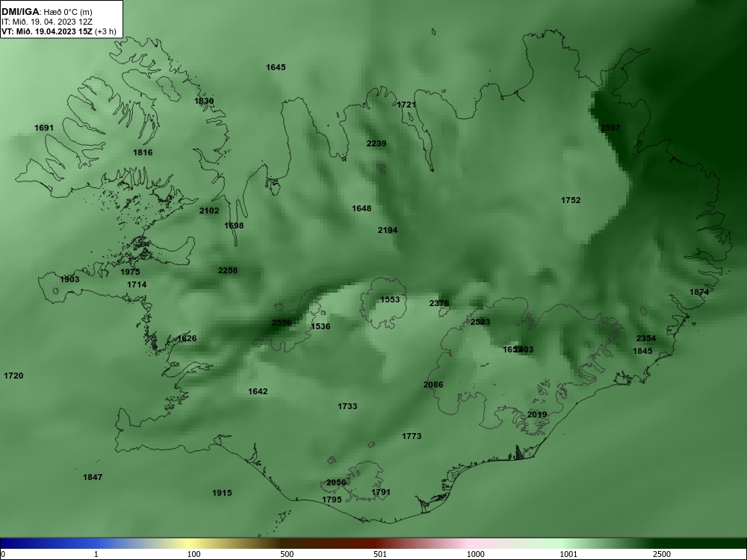Image resolution: width=747 pixels, height=560 pixels.
Task: Click the legend label 2500
Action: tap(662, 554)
